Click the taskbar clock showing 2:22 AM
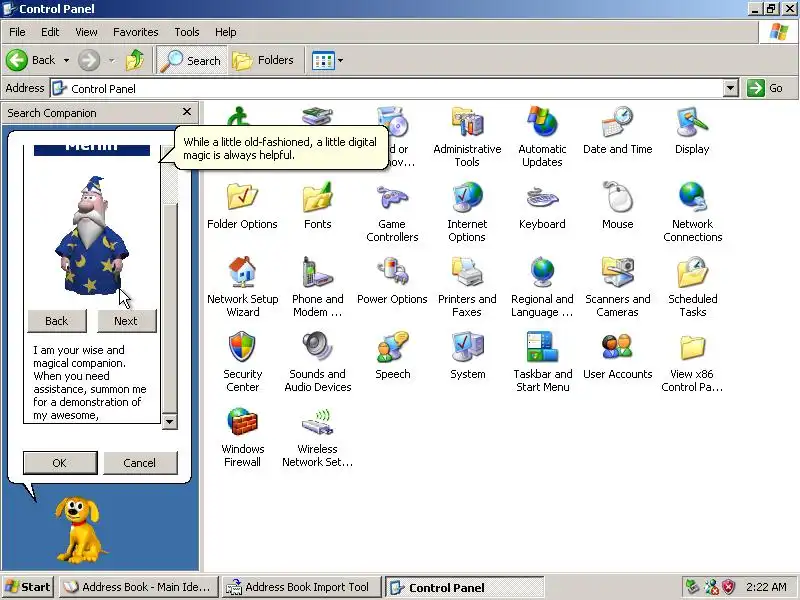The image size is (800, 600). (x=766, y=587)
